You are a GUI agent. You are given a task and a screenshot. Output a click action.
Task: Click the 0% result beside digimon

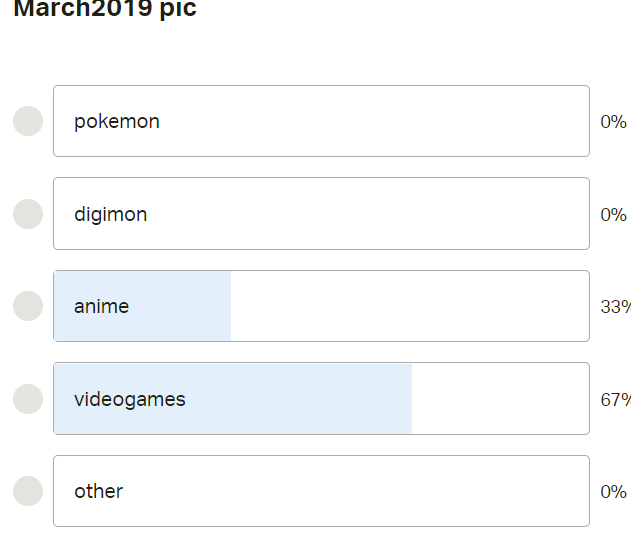[613, 215]
